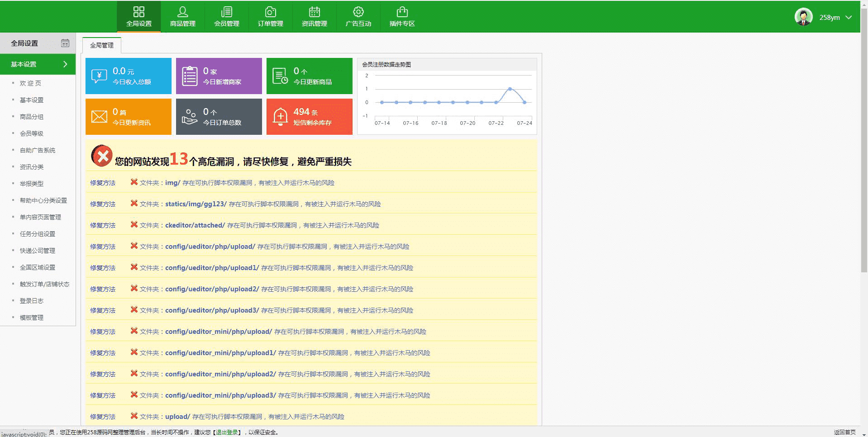This screenshot has height=437, width=868.
Task: Open 商品分组 in the sidebar
Action: [32, 117]
